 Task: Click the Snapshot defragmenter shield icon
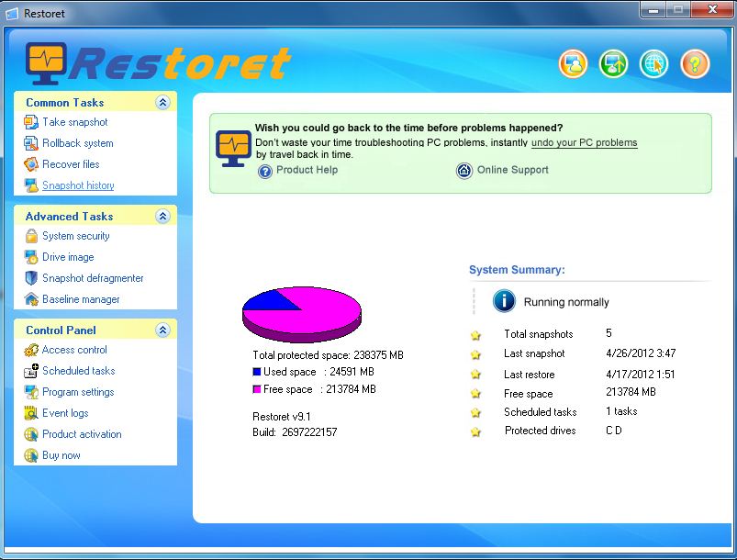click(31, 278)
